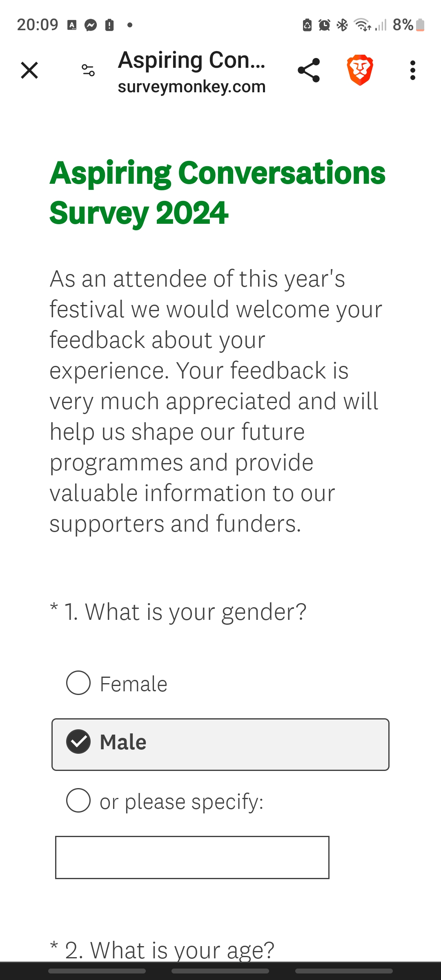Tap the Aspiring Conversations Survey 2024 heading
The height and width of the screenshot is (980, 441).
click(x=217, y=193)
